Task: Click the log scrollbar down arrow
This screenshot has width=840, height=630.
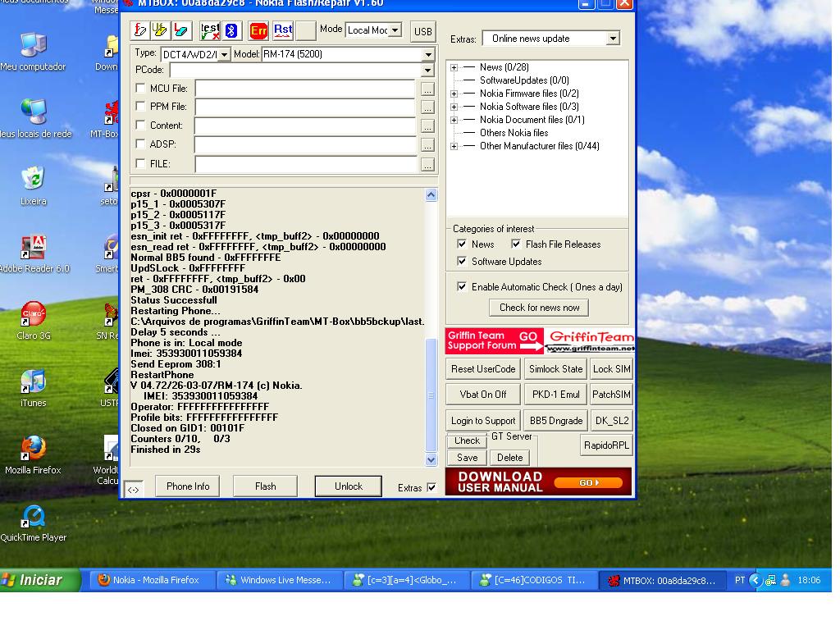Action: coord(431,459)
